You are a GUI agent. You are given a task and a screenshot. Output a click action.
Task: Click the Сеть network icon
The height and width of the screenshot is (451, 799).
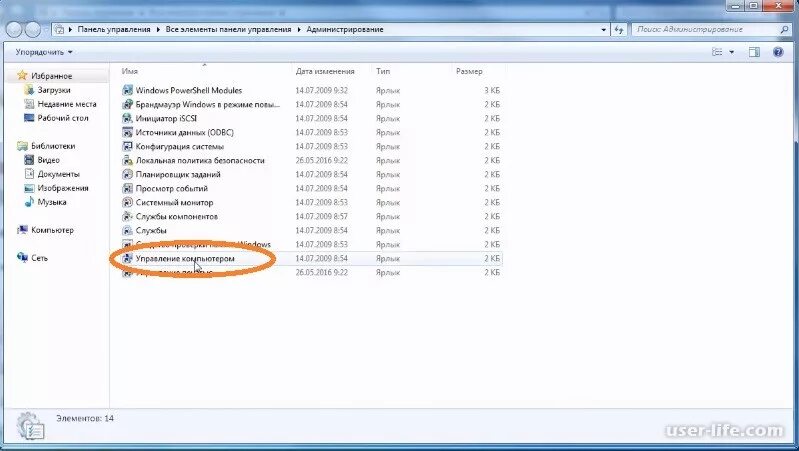[x=22, y=258]
